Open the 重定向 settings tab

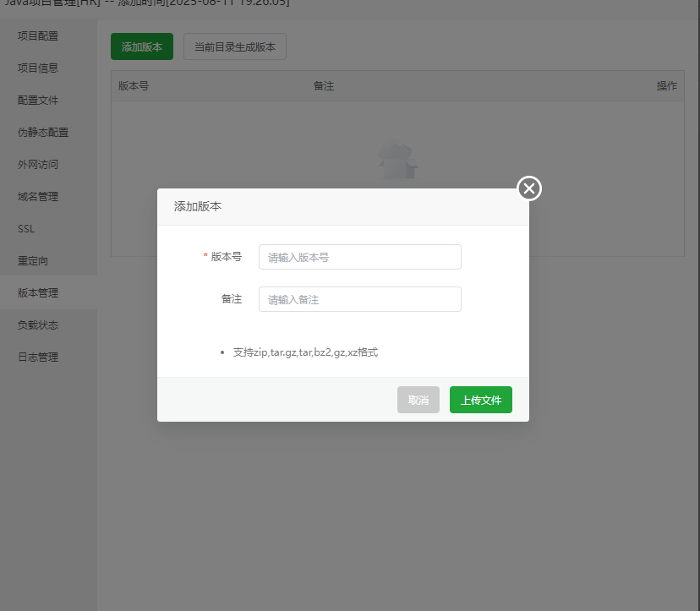click(33, 260)
